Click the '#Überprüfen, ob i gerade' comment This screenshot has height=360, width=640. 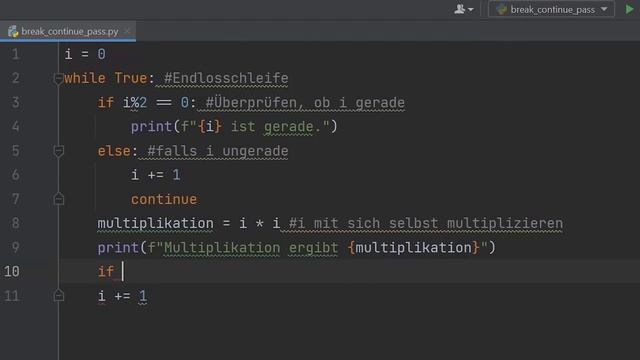(305, 102)
